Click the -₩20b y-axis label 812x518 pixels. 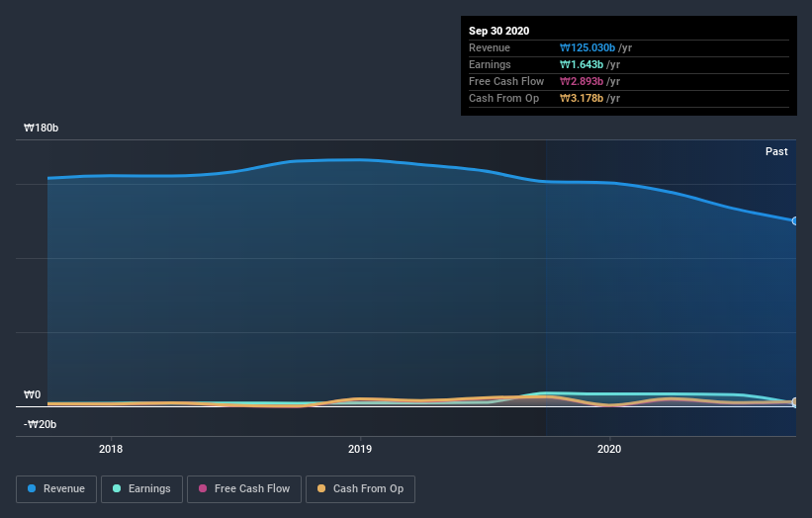point(40,424)
